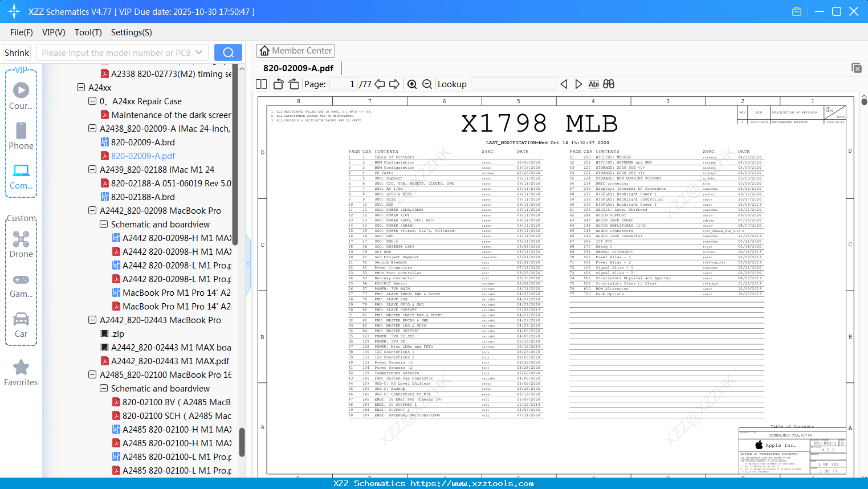
Task: Open the A2338 820-02773(M2) timing PDF
Action: [166, 74]
